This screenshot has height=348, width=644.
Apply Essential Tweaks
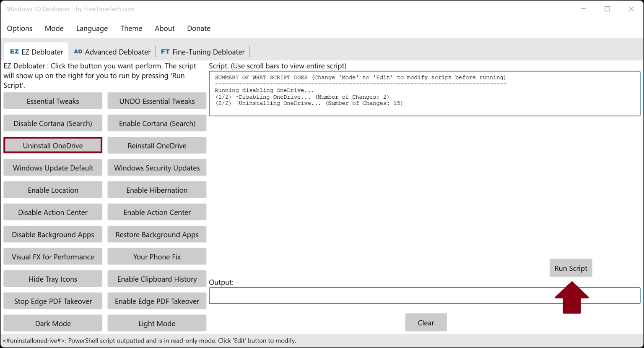(53, 101)
